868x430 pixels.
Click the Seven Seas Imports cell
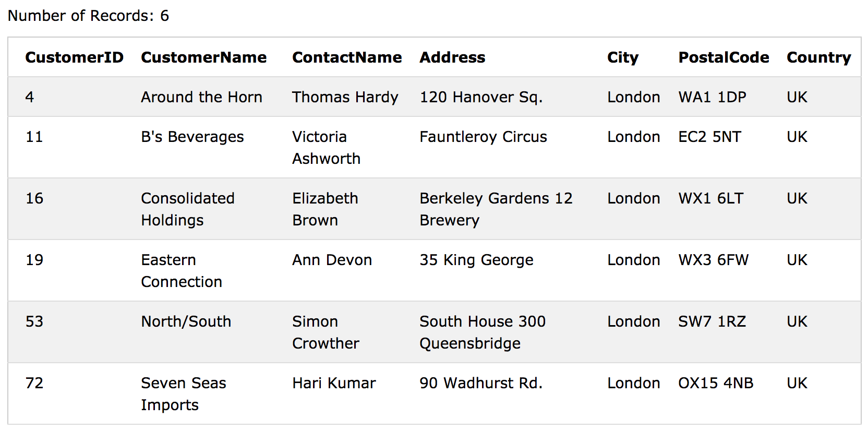[x=184, y=394]
